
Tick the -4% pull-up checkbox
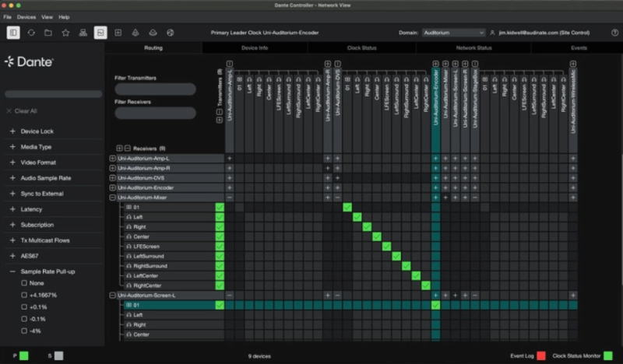click(x=24, y=331)
